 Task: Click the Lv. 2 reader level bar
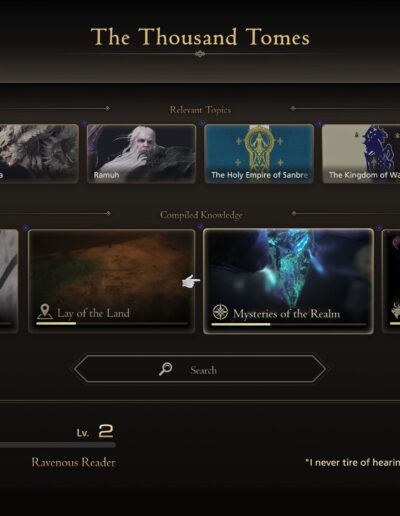tap(58, 445)
